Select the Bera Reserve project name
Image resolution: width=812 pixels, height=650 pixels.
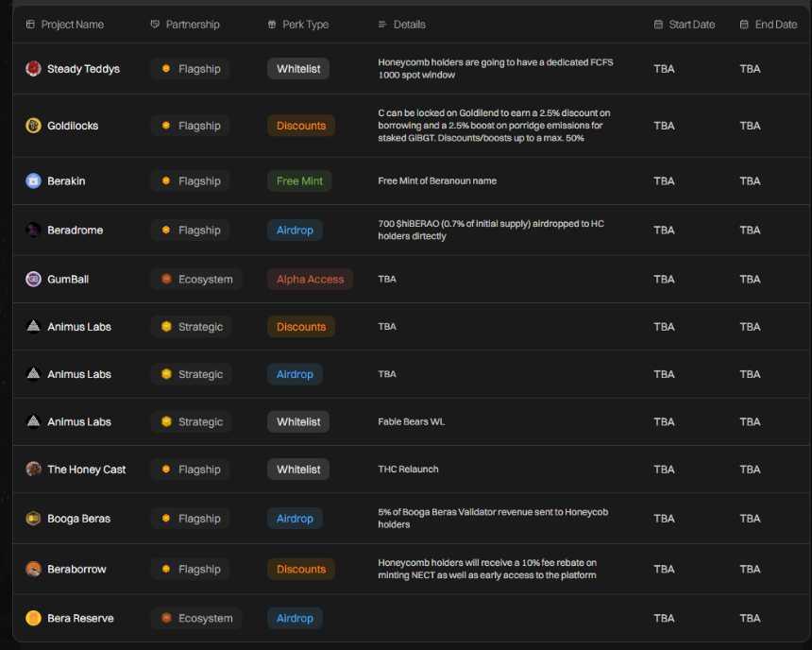[x=80, y=619]
